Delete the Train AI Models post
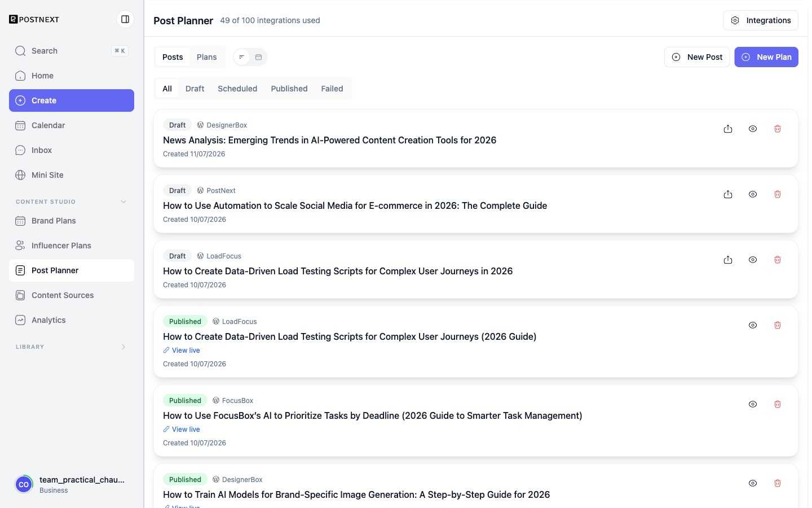This screenshot has height=508, width=812. tap(778, 483)
